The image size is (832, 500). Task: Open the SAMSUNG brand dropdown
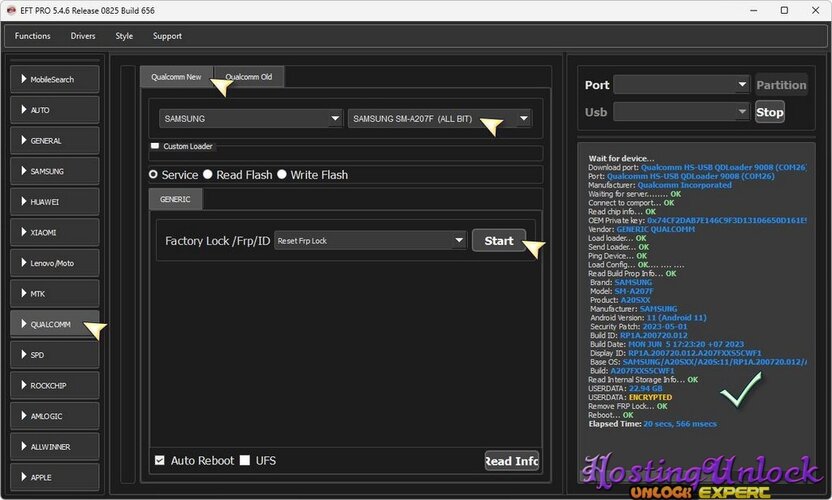pos(250,118)
